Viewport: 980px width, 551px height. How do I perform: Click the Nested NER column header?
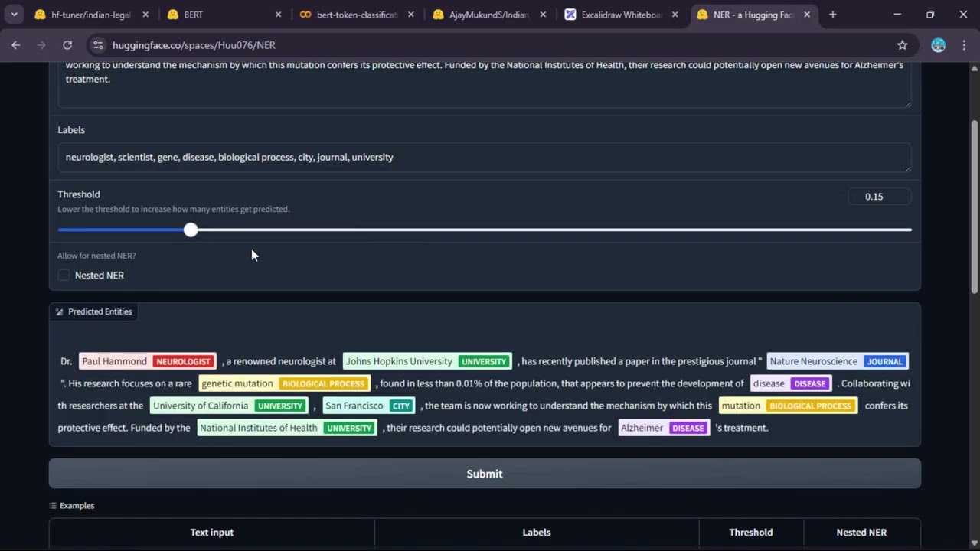click(861, 533)
